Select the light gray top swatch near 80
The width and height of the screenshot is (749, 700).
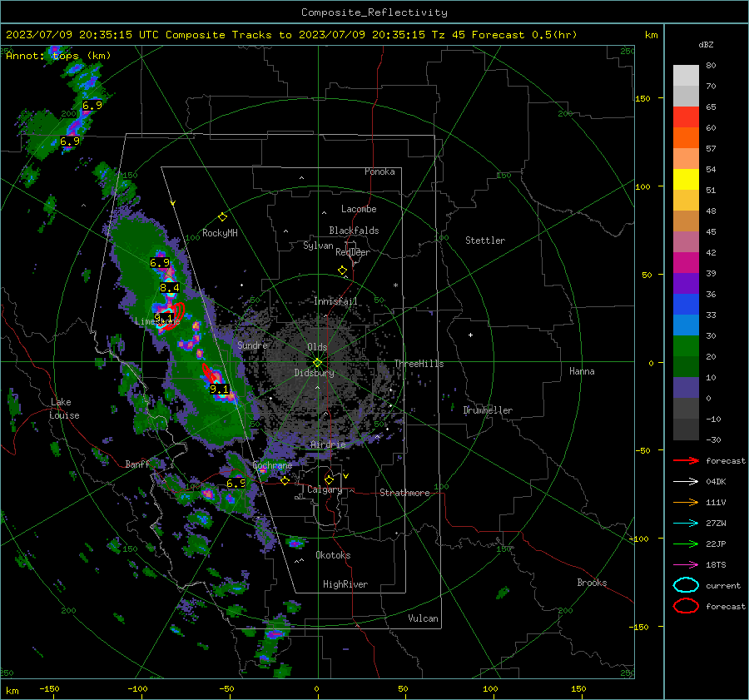[686, 76]
